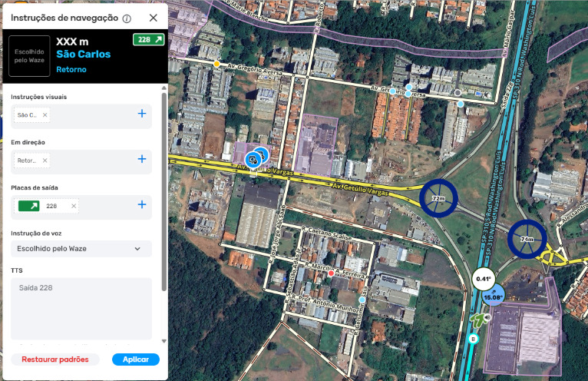This screenshot has height=381, width=588.
Task: Close the navigation instructions panel
Action: coord(153,18)
